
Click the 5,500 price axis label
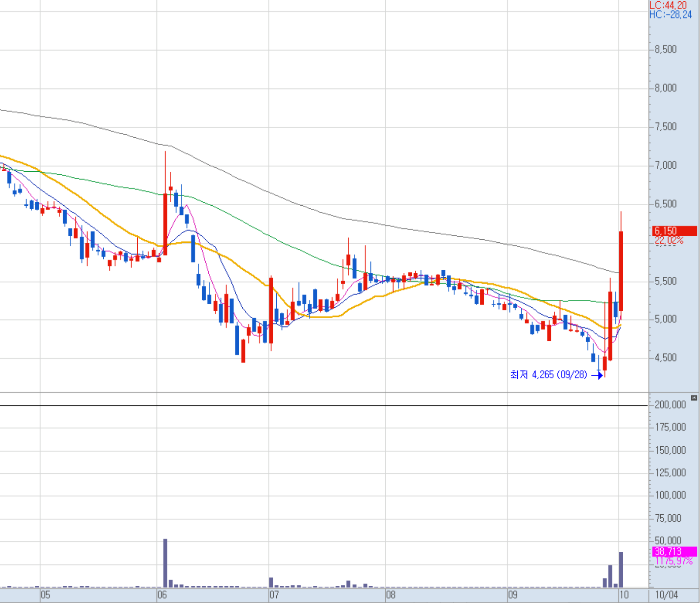666,281
